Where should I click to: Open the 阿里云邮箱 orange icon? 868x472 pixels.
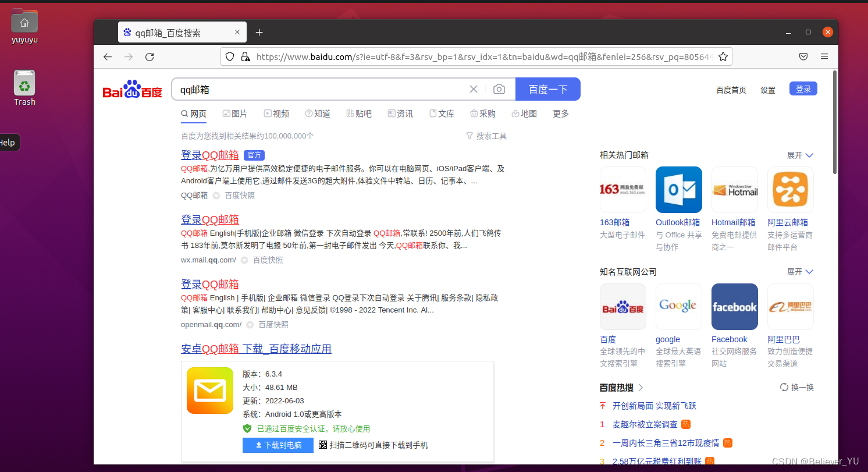click(790, 190)
